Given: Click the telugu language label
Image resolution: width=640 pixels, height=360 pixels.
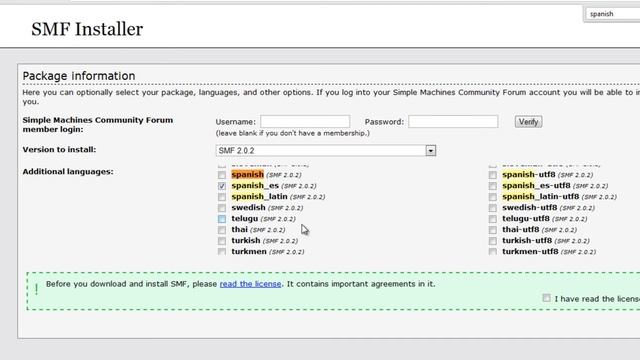Looking at the screenshot, I should click(x=244, y=219).
